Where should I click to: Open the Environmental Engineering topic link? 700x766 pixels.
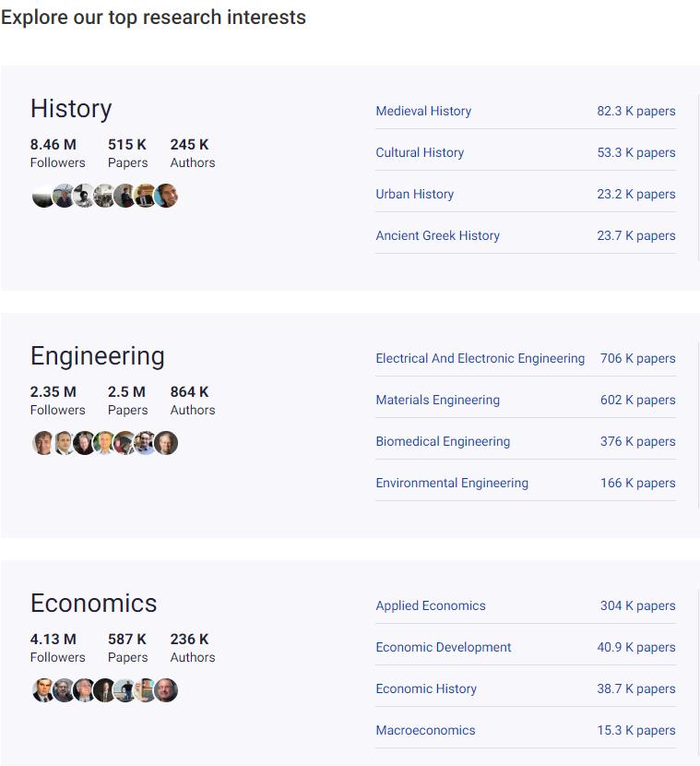click(x=452, y=483)
